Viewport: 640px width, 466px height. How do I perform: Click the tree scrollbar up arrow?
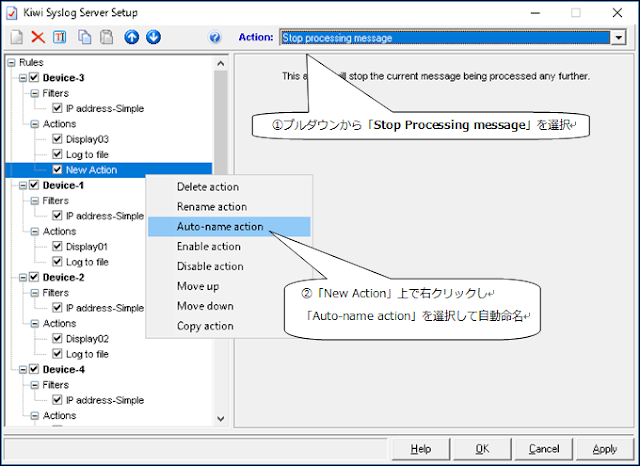click(x=221, y=64)
